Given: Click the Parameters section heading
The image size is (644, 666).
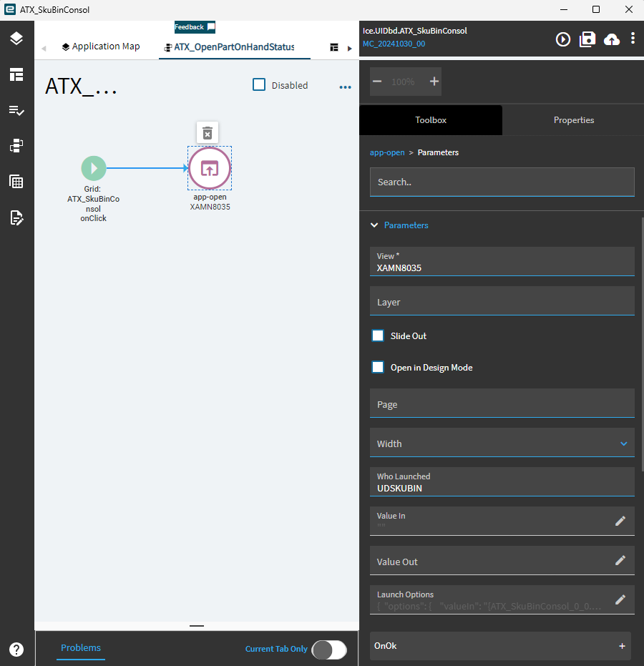Looking at the screenshot, I should (406, 225).
